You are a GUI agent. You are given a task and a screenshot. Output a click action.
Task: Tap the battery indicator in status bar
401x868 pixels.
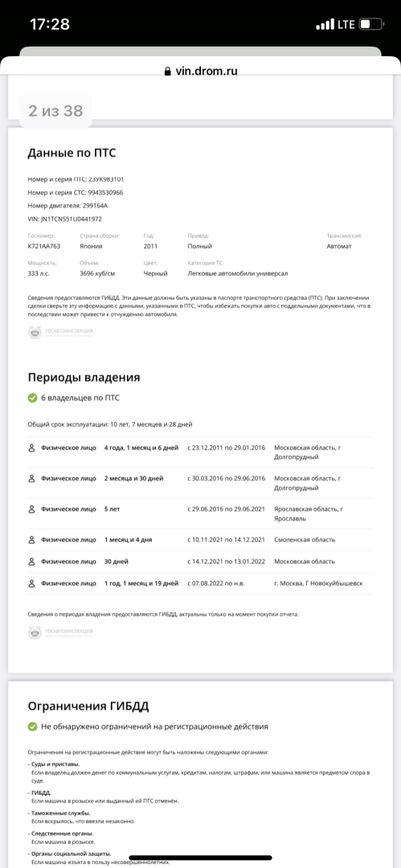click(x=371, y=24)
